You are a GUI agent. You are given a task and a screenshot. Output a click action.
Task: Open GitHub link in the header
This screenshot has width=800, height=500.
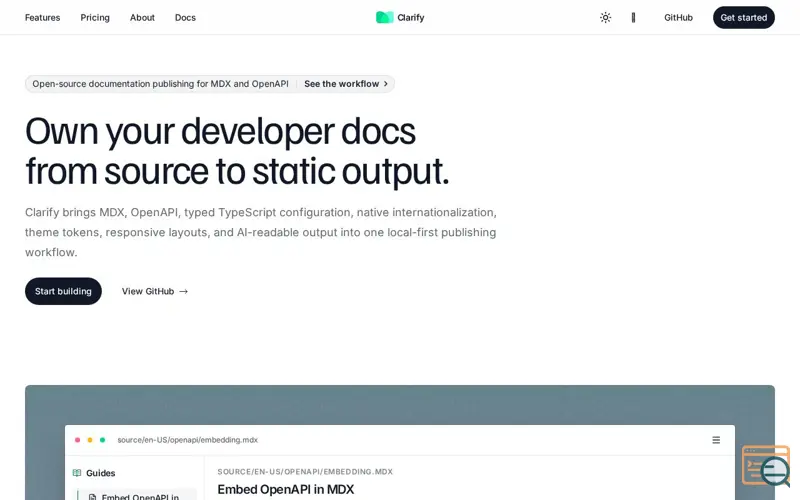click(678, 17)
